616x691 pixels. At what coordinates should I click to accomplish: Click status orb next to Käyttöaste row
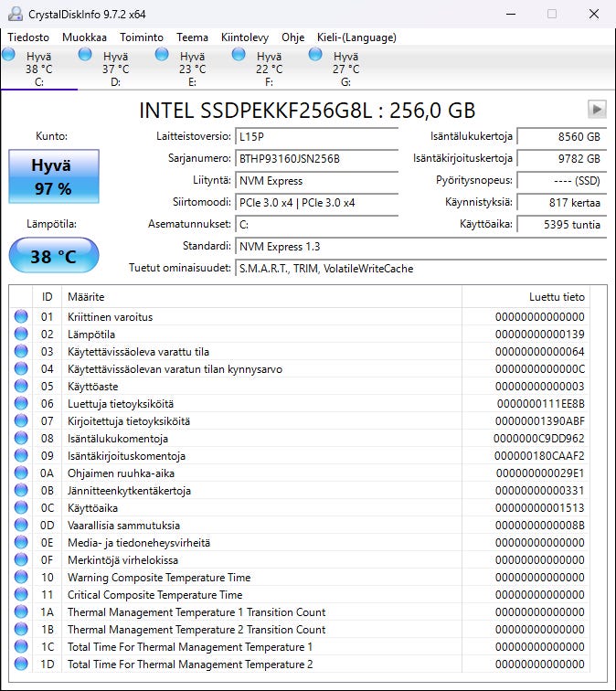pos(21,387)
